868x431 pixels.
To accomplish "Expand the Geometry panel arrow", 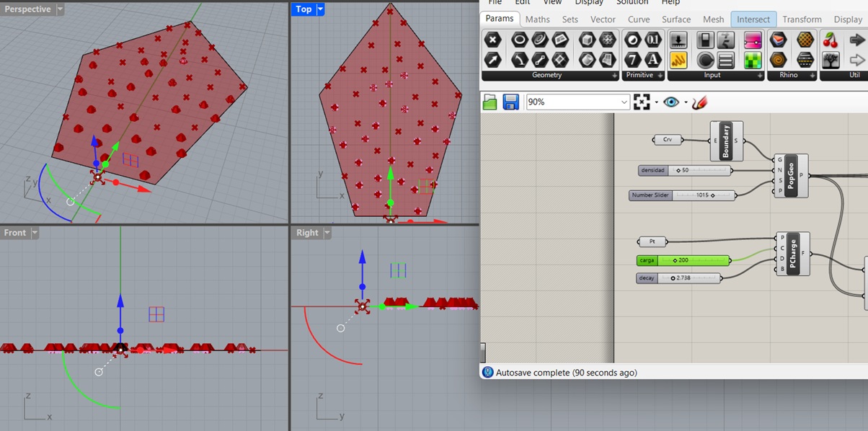I will coord(615,76).
